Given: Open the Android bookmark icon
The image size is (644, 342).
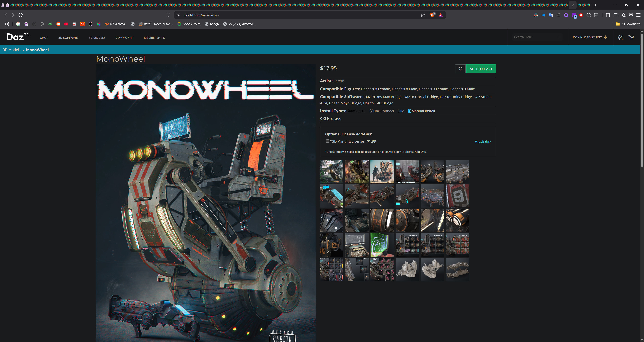Looking at the screenshot, I should (50, 24).
